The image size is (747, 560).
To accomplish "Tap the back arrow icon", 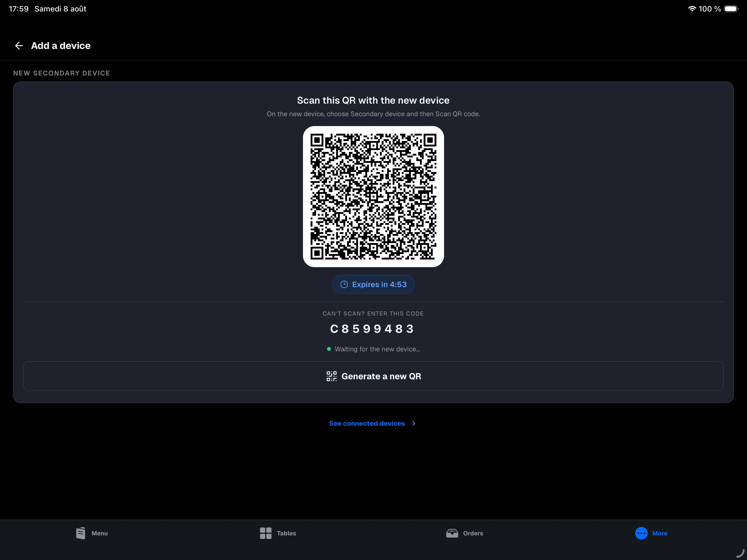I will [19, 46].
